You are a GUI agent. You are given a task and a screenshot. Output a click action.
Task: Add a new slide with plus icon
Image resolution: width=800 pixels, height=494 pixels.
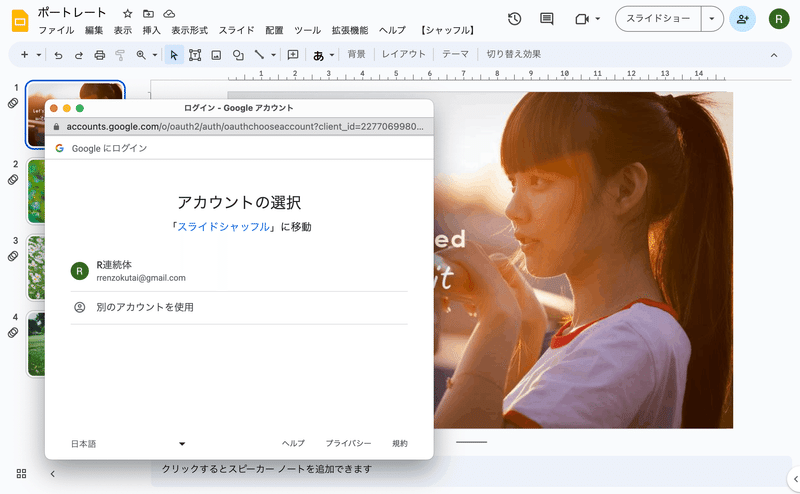(24, 55)
